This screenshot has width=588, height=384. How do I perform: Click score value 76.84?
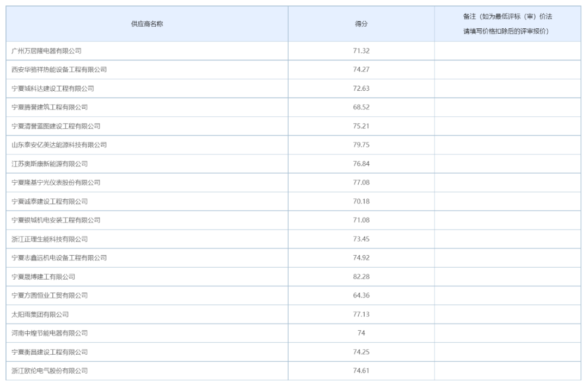pos(361,164)
